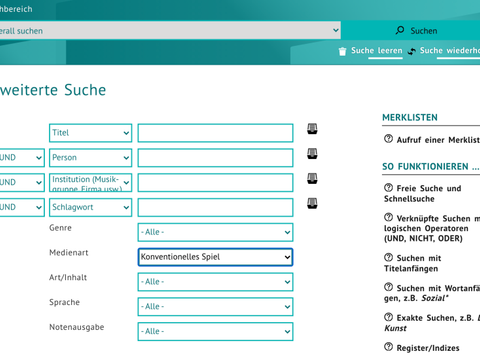The height and width of the screenshot is (360, 480).
Task: Open the Art/Inhalt dropdown
Action: click(x=215, y=282)
